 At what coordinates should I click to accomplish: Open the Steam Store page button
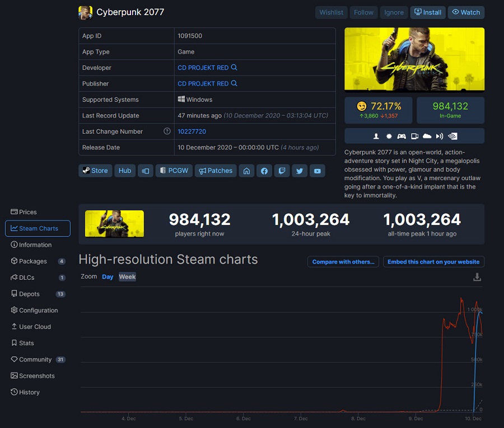(95, 171)
